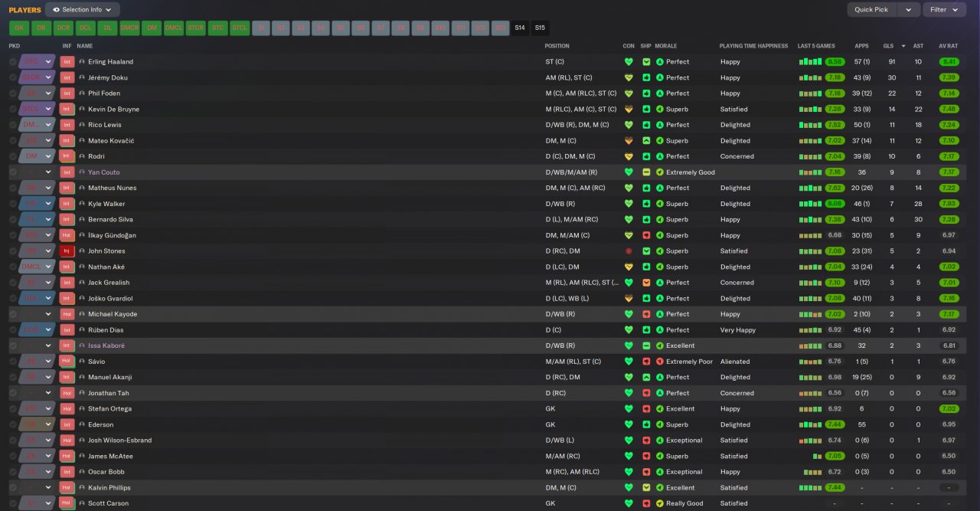Viewport: 980px width, 511px height.
Task: Click Bernardo Silva's 30 assists cell
Action: tap(918, 220)
